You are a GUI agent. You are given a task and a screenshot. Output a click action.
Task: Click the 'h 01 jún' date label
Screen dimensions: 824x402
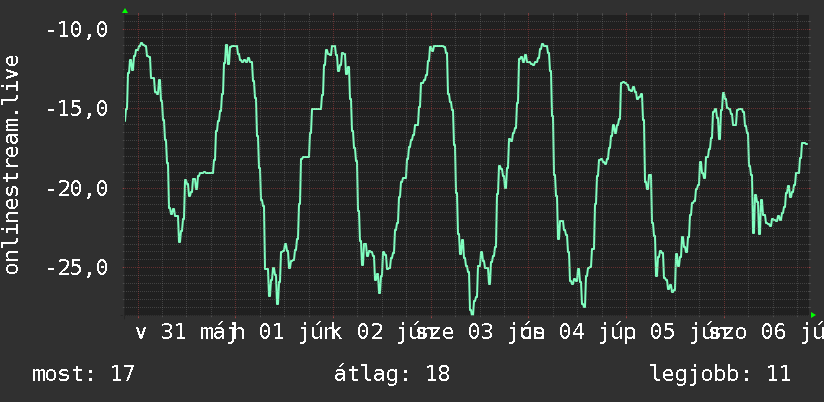click(x=284, y=333)
